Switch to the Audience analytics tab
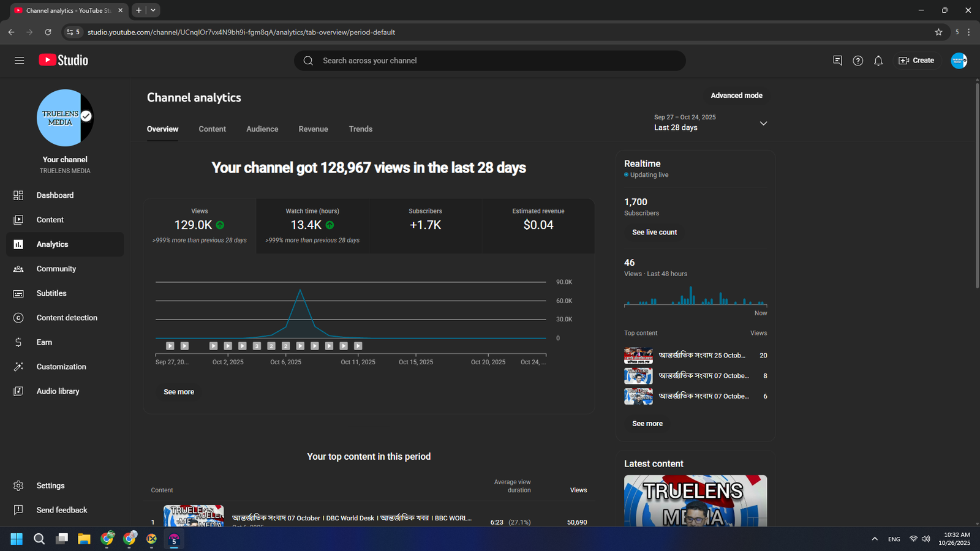 [x=262, y=129]
